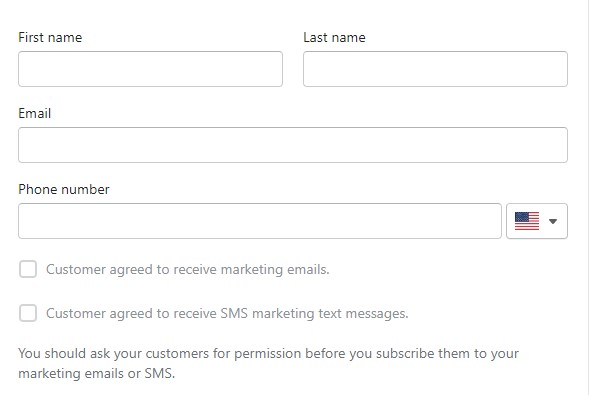Image resolution: width=589 pixels, height=395 pixels.
Task: Click the 'Customer agreed to receive SMS marketing' label
Action: point(227,314)
